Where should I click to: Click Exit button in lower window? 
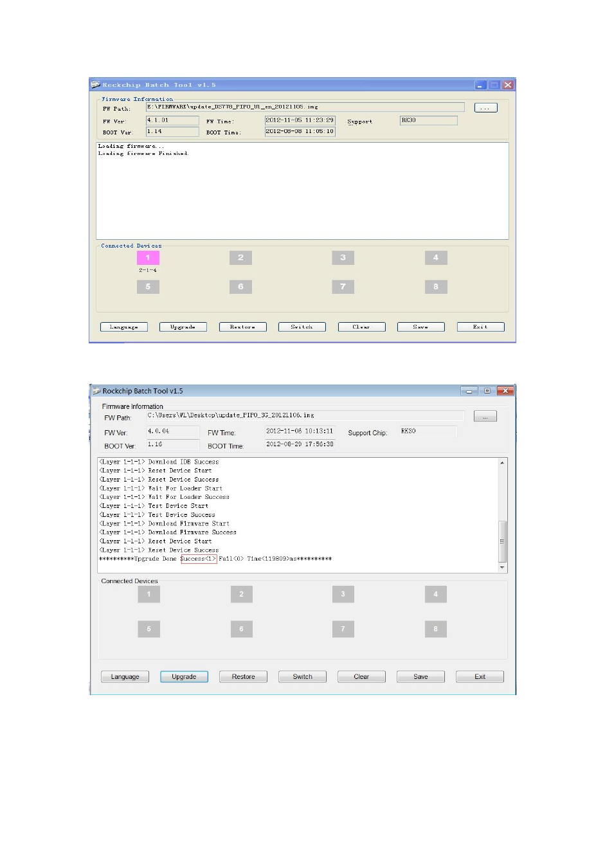[x=480, y=677]
